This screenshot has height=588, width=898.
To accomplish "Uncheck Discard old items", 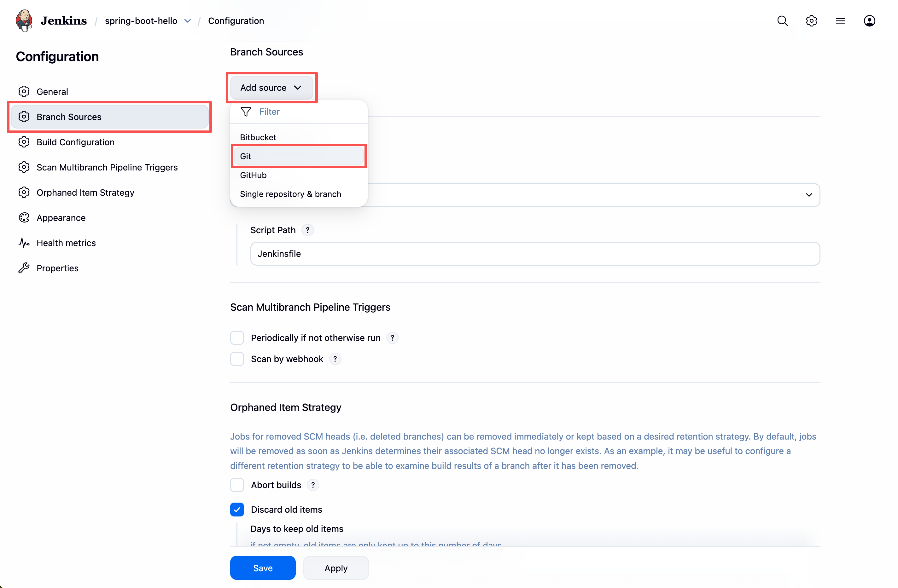I will coord(237,510).
